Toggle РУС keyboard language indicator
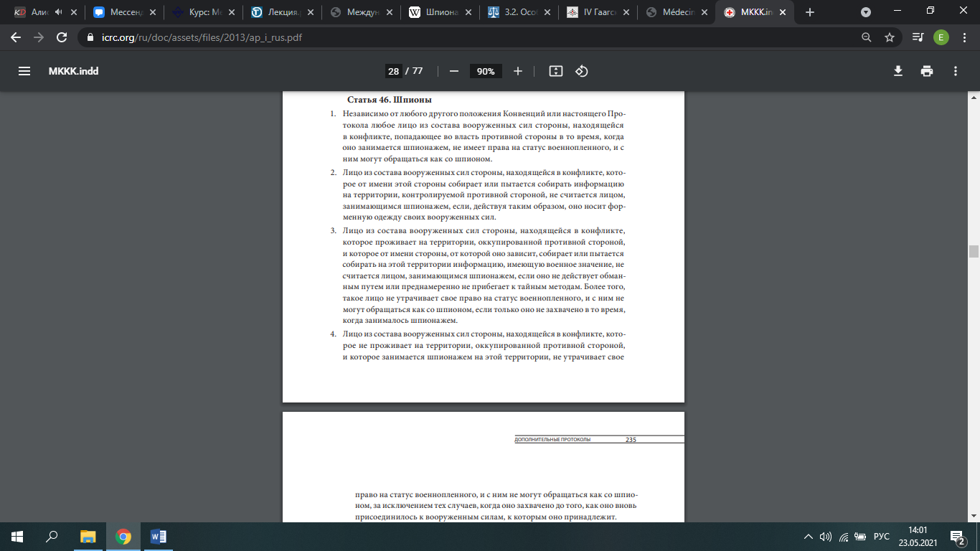The width and height of the screenshot is (980, 551). tap(882, 537)
